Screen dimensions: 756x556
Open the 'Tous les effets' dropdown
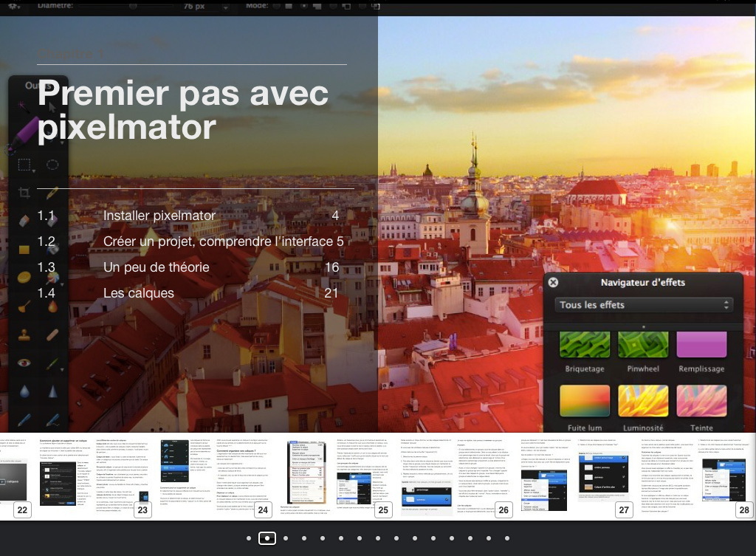[x=644, y=305]
